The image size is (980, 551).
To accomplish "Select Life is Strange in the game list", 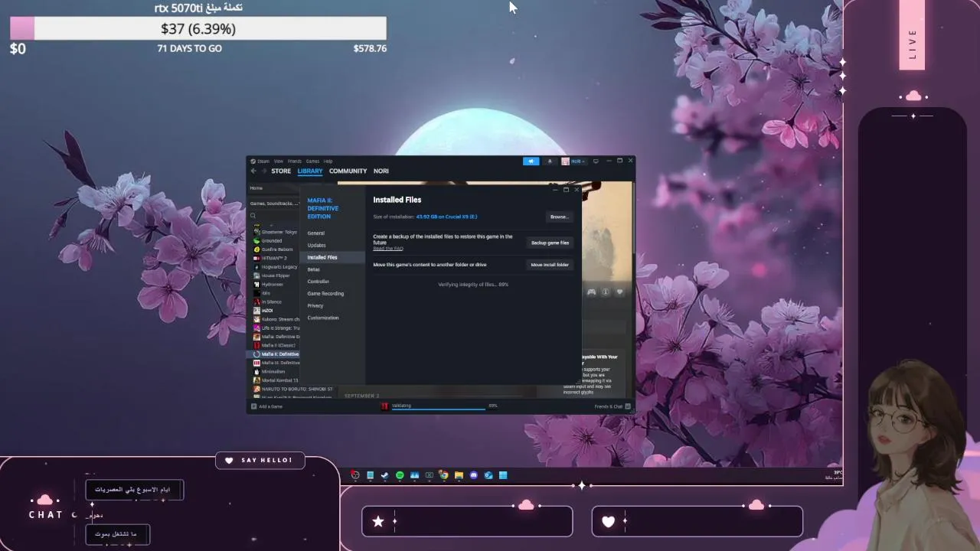I will [276, 328].
